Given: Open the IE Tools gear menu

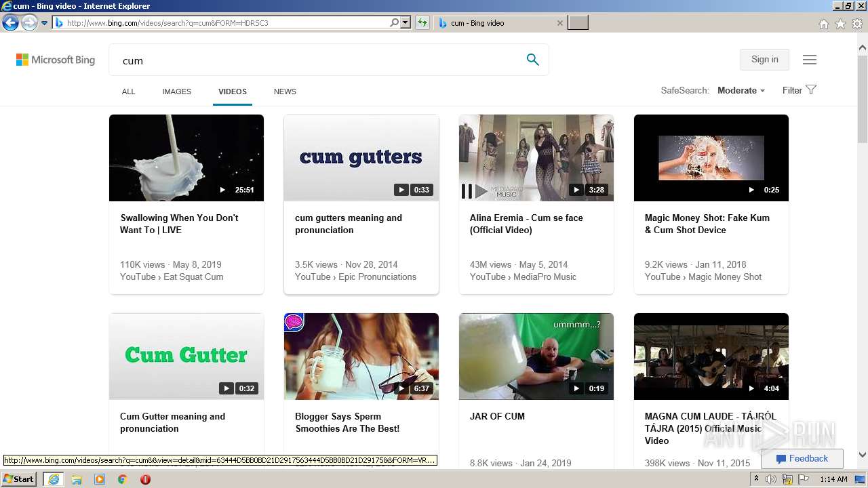Looking at the screenshot, I should [857, 24].
